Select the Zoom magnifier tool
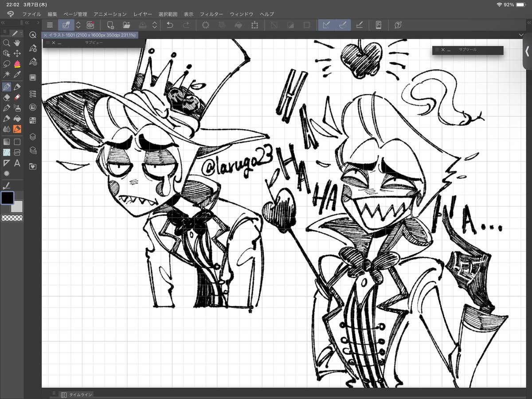The width and height of the screenshot is (532, 399). point(7,43)
